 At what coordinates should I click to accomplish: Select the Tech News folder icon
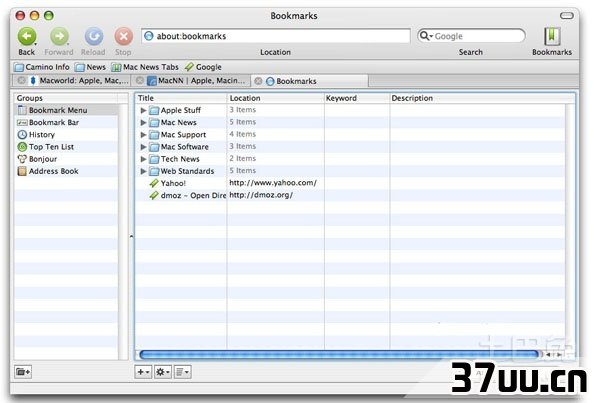(x=154, y=159)
